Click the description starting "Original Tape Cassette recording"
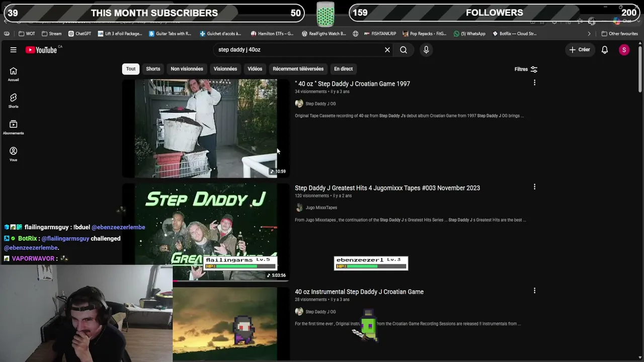Viewport: 644px width, 362px height. coord(409,116)
